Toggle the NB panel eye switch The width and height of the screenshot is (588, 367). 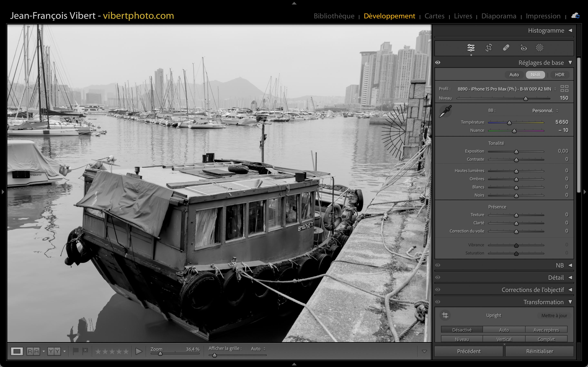pos(438,265)
